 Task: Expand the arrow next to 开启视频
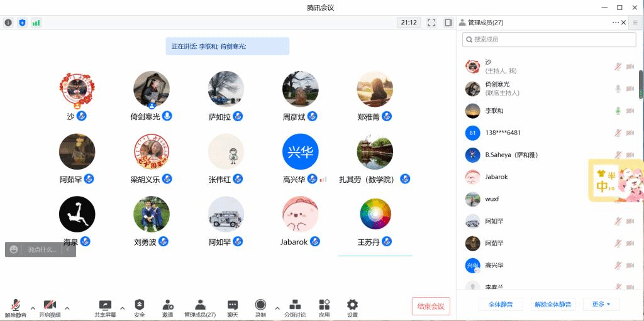(67, 308)
